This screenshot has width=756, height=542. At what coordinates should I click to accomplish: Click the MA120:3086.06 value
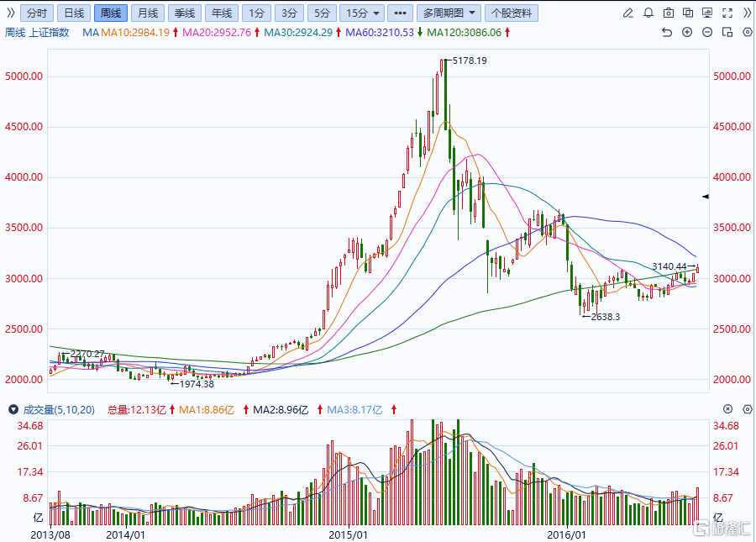(465, 32)
